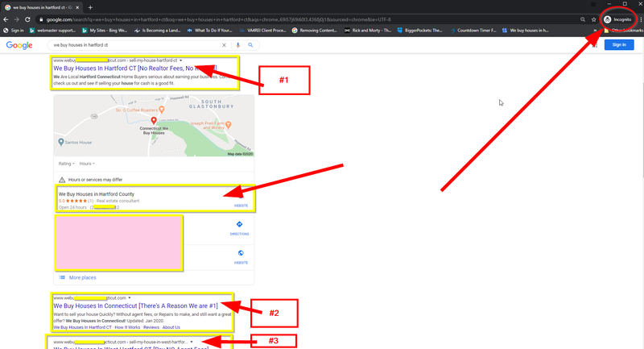
Task: Open the 'We Buy Houses In Hartford CT' sitelink
Action: (82, 327)
